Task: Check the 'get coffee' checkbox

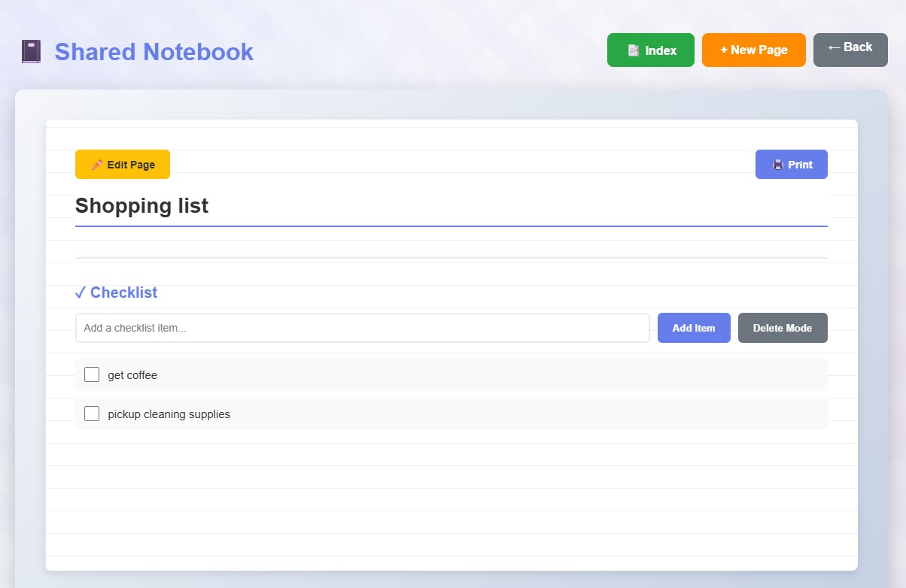Action: 92,374
